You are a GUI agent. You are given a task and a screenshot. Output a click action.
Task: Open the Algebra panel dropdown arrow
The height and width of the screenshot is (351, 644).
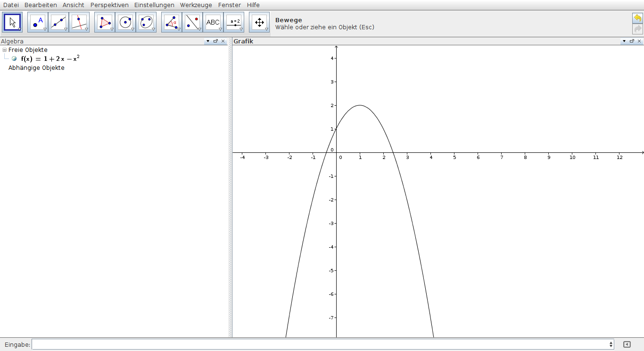tap(208, 41)
